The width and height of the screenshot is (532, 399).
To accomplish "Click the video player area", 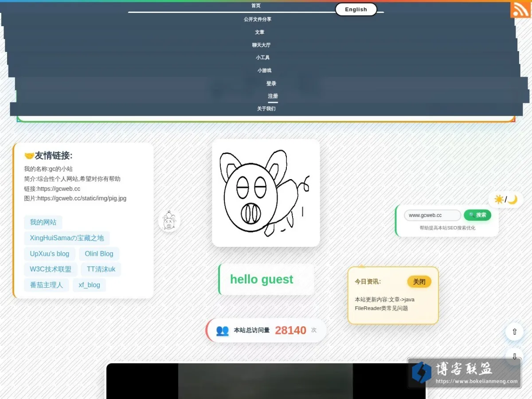I will 266,381.
